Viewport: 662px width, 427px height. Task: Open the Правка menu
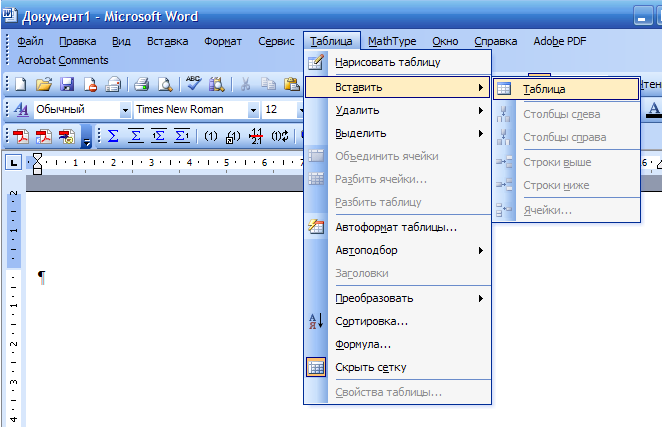point(78,41)
